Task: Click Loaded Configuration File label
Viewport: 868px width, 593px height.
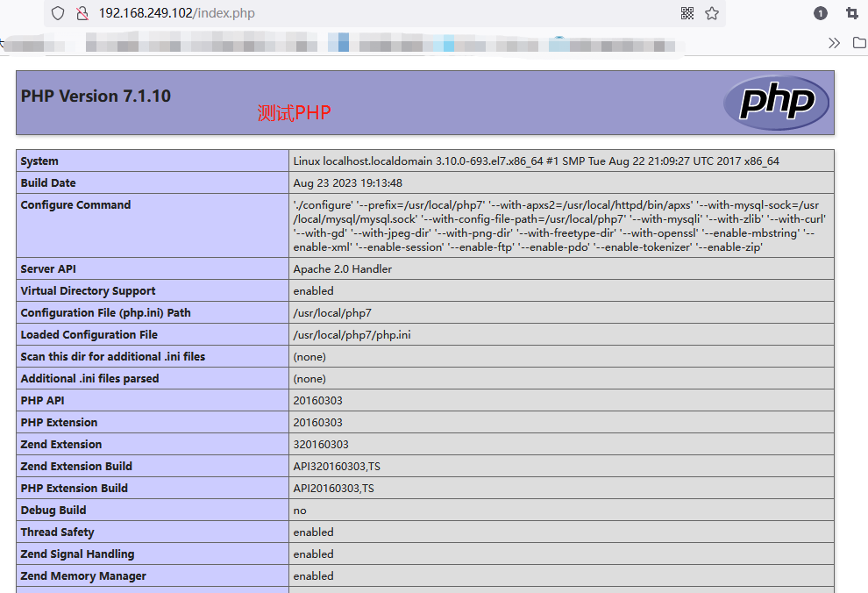Action: coord(89,334)
